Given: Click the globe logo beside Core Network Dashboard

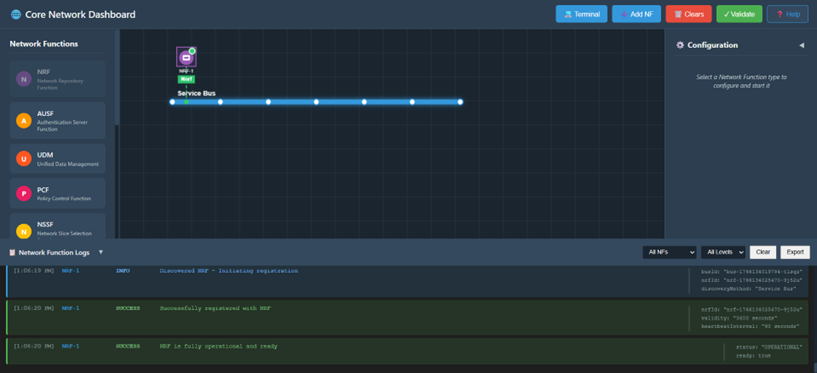Looking at the screenshot, I should point(16,15).
